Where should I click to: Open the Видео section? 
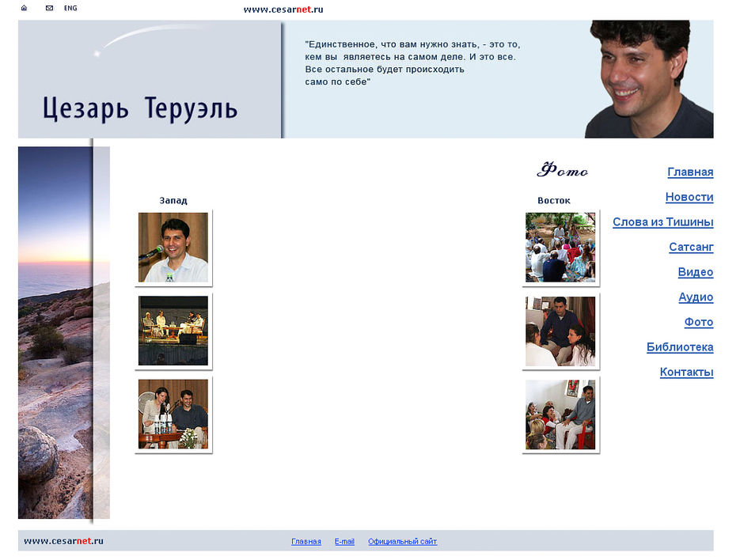[695, 272]
